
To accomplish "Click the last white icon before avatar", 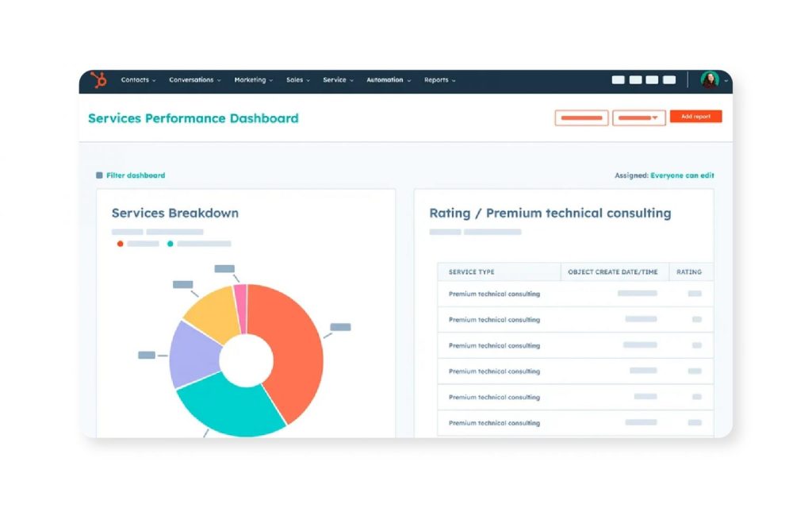I will tap(669, 80).
